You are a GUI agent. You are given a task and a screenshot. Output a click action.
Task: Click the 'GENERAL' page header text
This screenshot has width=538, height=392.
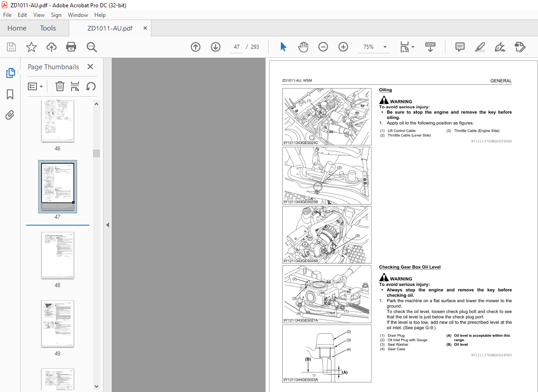click(501, 81)
